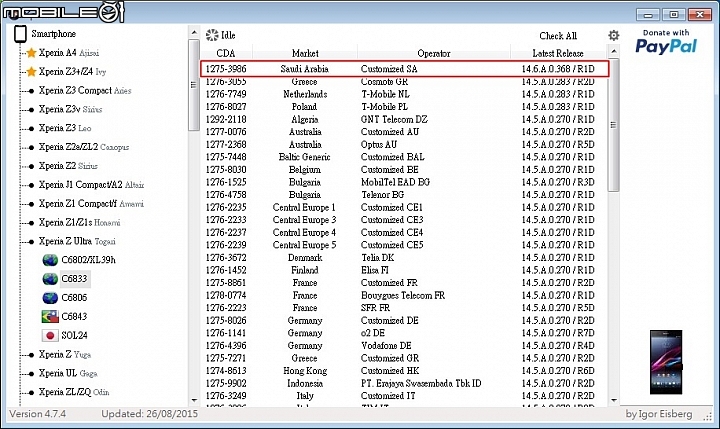
Task: Expand the Xperia Z1/Z1s Honami node
Action: pyautogui.click(x=31, y=223)
